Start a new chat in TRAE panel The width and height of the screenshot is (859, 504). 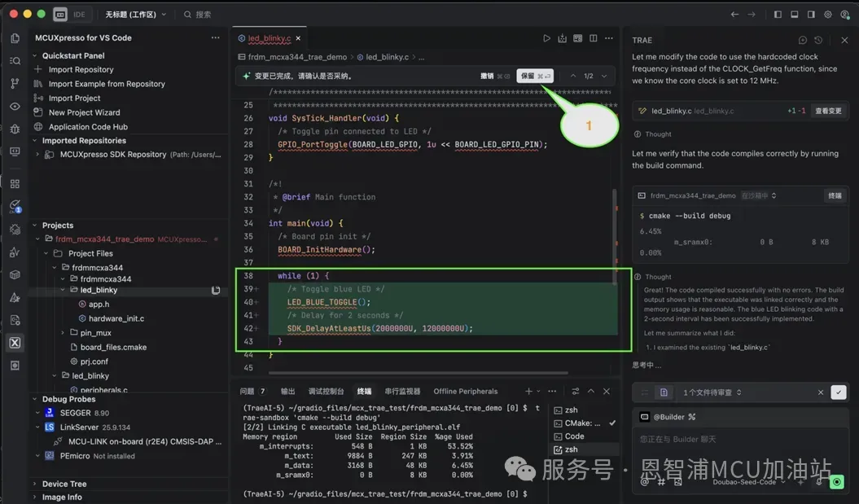[x=802, y=40]
